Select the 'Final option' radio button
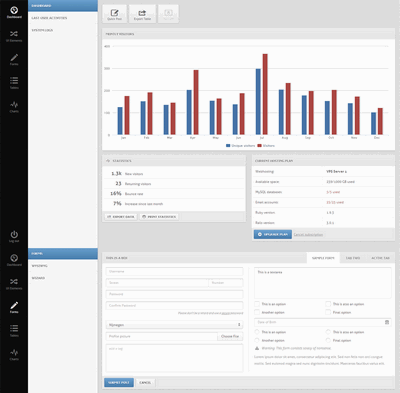This screenshot has width=400, height=393. coord(328,340)
